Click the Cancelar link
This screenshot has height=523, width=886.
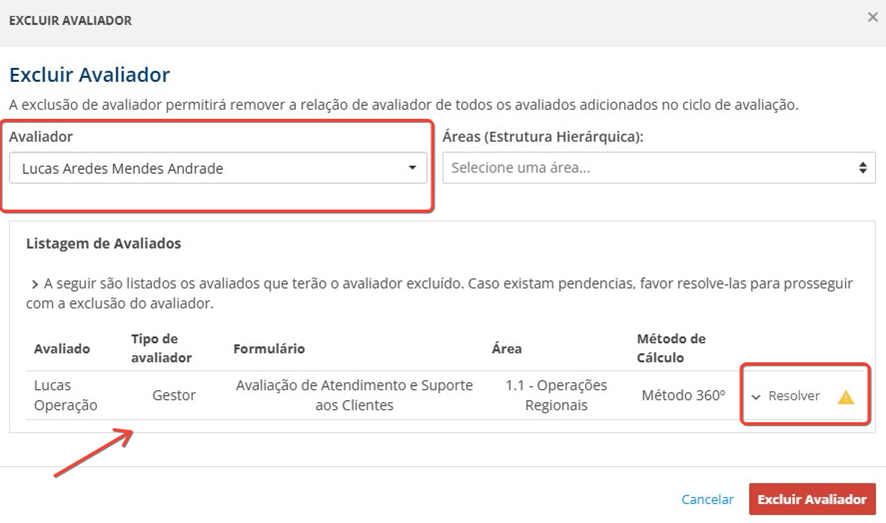coord(707,499)
